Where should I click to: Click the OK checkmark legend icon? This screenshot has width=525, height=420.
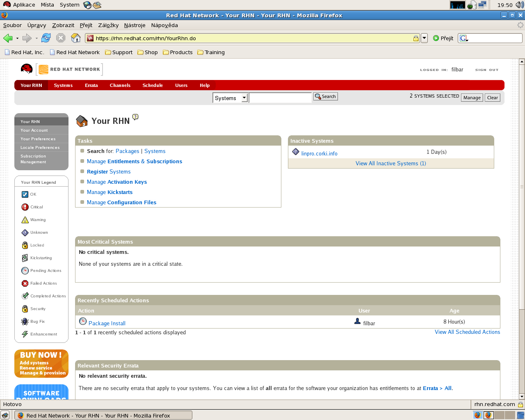click(x=25, y=194)
